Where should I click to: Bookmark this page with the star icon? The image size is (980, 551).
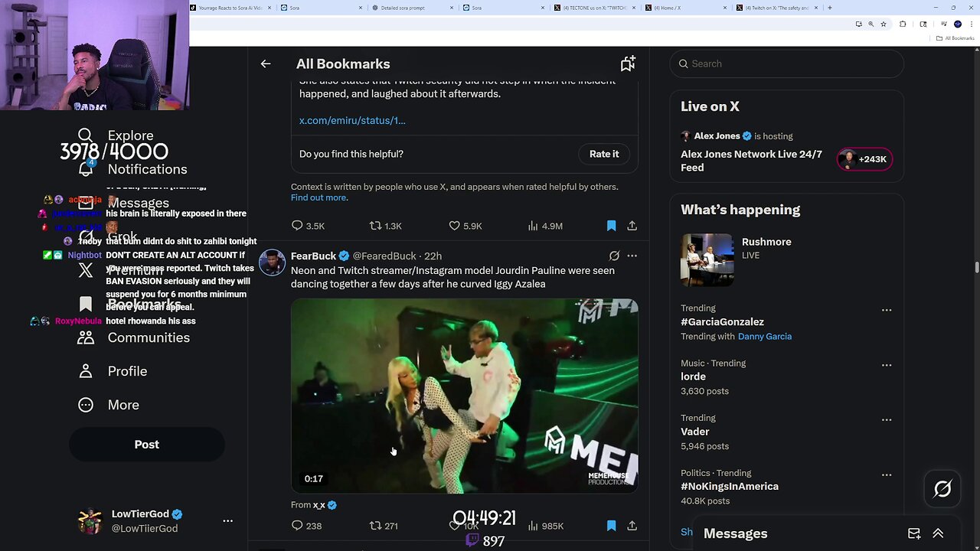tap(884, 24)
